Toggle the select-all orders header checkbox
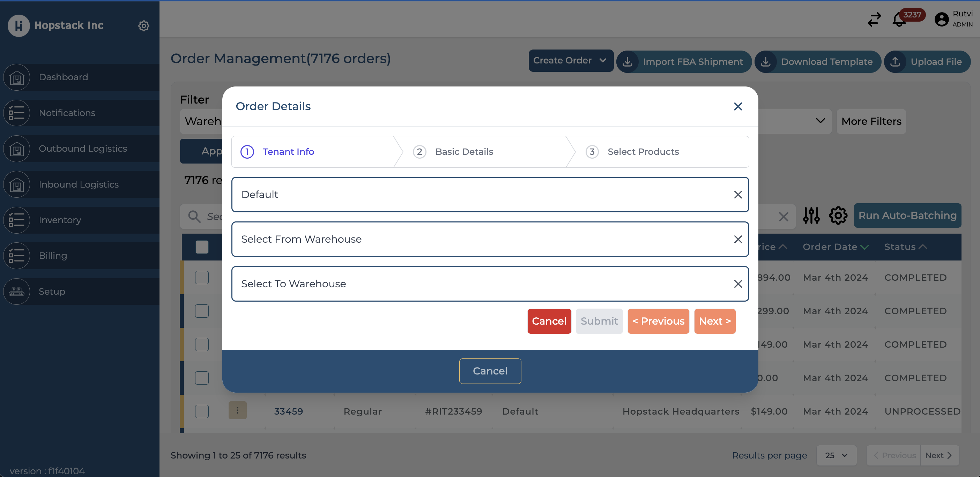 coord(202,247)
